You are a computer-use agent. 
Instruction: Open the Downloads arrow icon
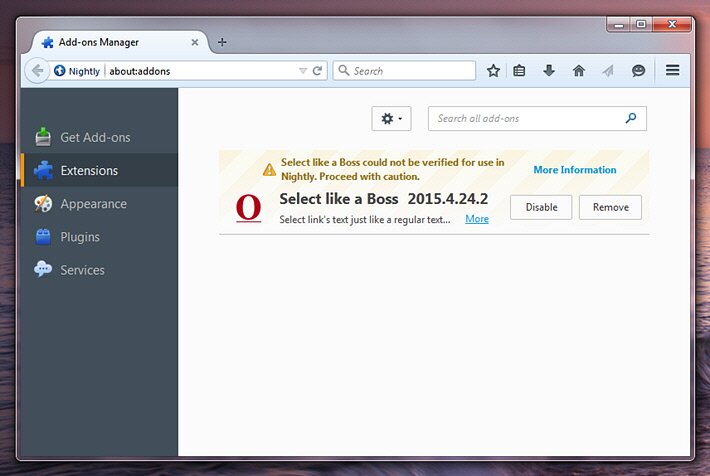click(549, 70)
